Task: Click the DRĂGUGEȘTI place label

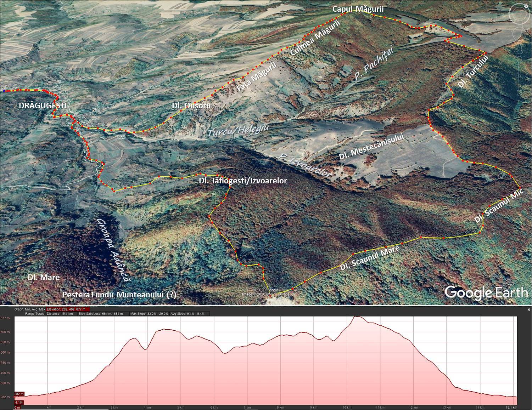Action: click(43, 106)
